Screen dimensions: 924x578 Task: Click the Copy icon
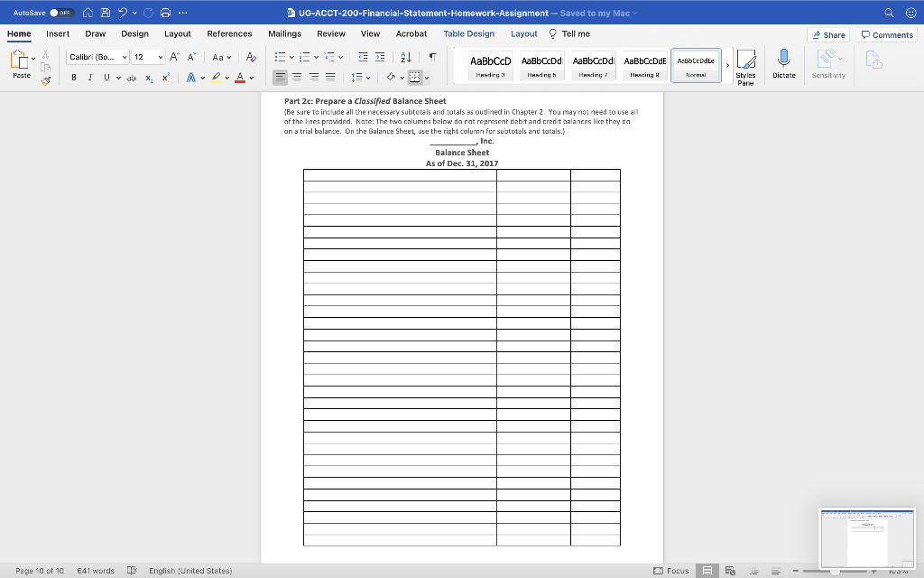tap(45, 67)
